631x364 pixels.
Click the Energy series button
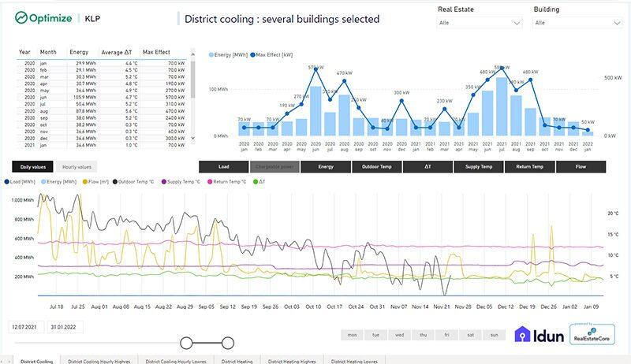tap(326, 167)
